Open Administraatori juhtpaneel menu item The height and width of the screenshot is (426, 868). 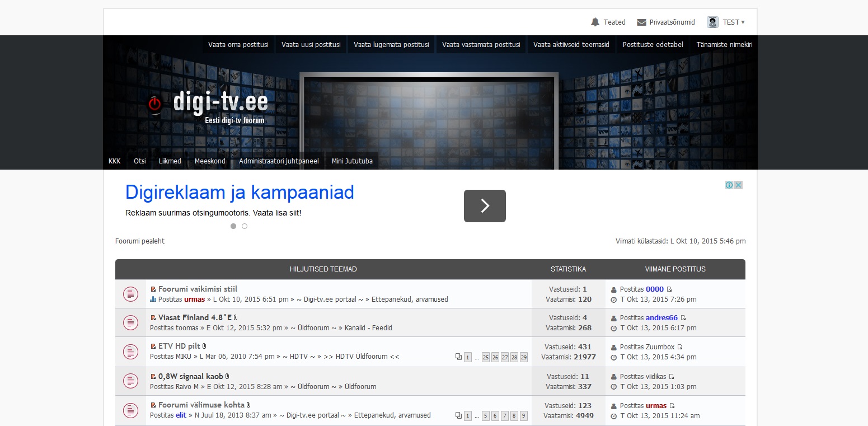(x=279, y=161)
